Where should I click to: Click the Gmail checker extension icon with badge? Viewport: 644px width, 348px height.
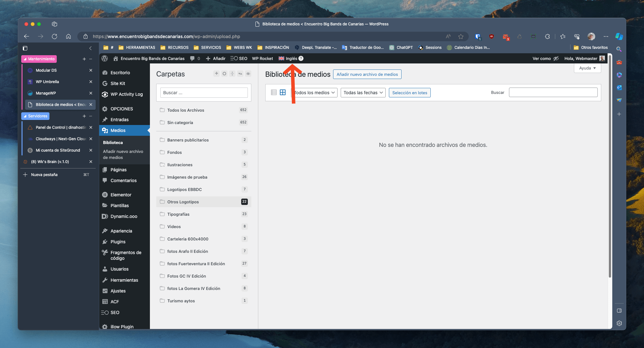click(x=506, y=36)
